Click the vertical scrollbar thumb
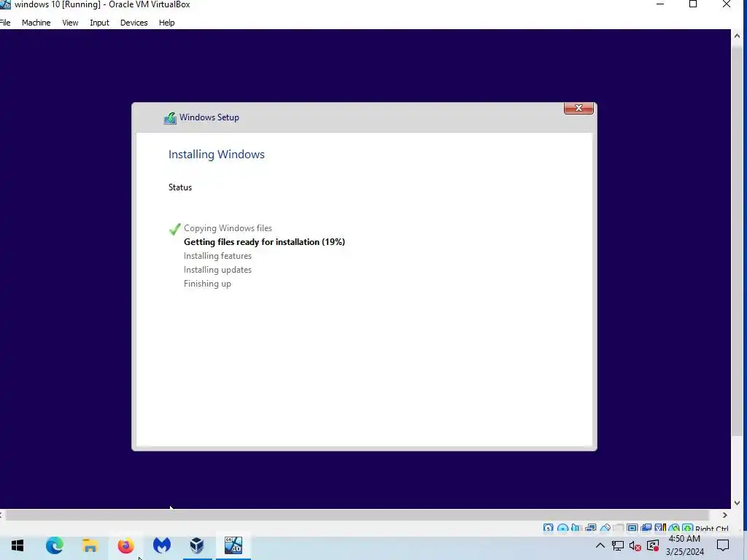 (737, 241)
